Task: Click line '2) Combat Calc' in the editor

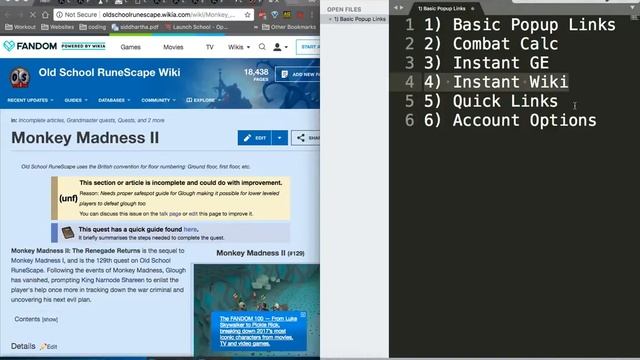Action: pyautogui.click(x=491, y=44)
